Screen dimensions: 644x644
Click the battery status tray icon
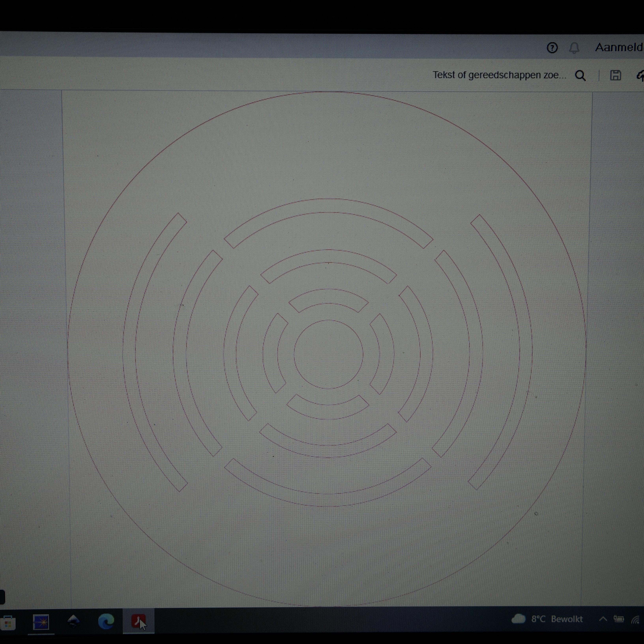coord(619,619)
